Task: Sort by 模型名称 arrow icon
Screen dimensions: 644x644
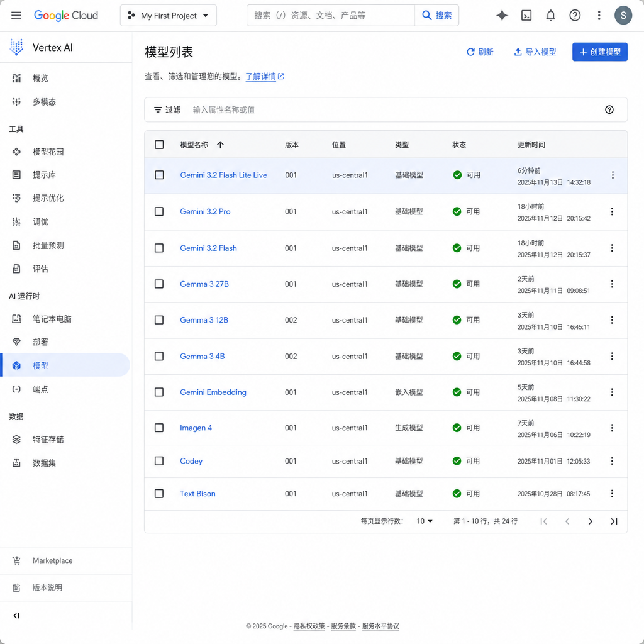Action: point(220,145)
